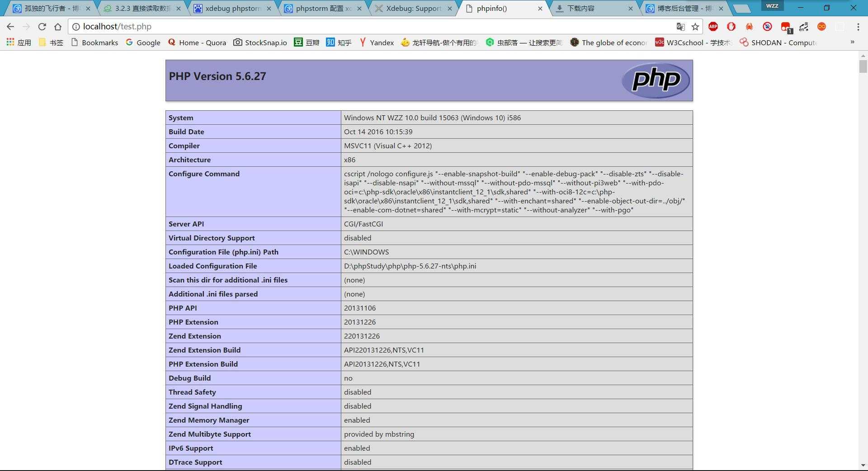The width and height of the screenshot is (868, 471).
Task: Open the W3Cschool bookmark
Action: pos(693,42)
